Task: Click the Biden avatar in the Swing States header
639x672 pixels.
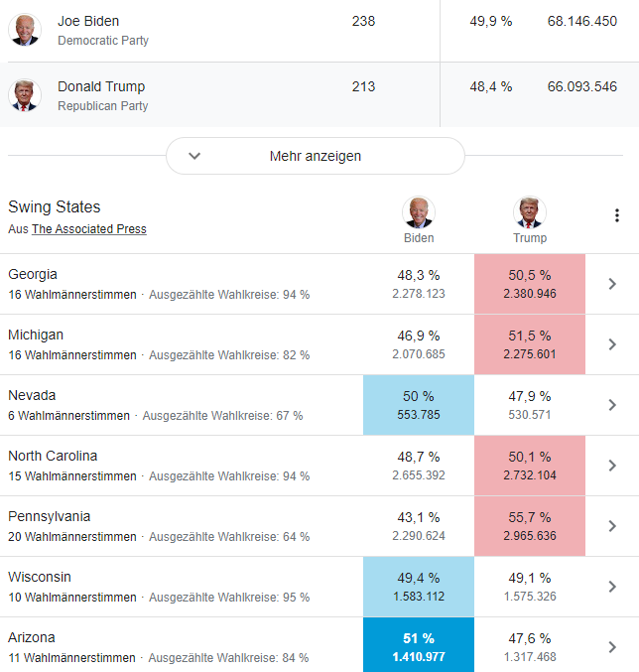Action: point(419,212)
